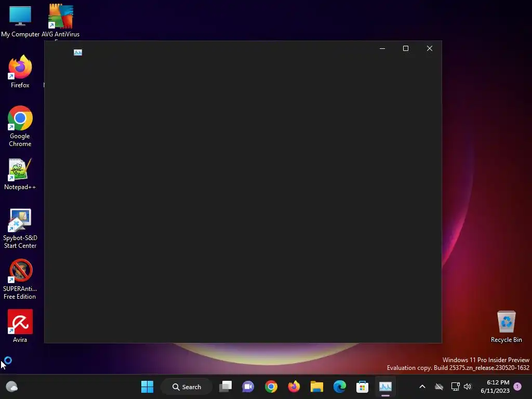Launch SUPERAntiSpyware Free Edition shortcut
This screenshot has width=532, height=399.
20,279
